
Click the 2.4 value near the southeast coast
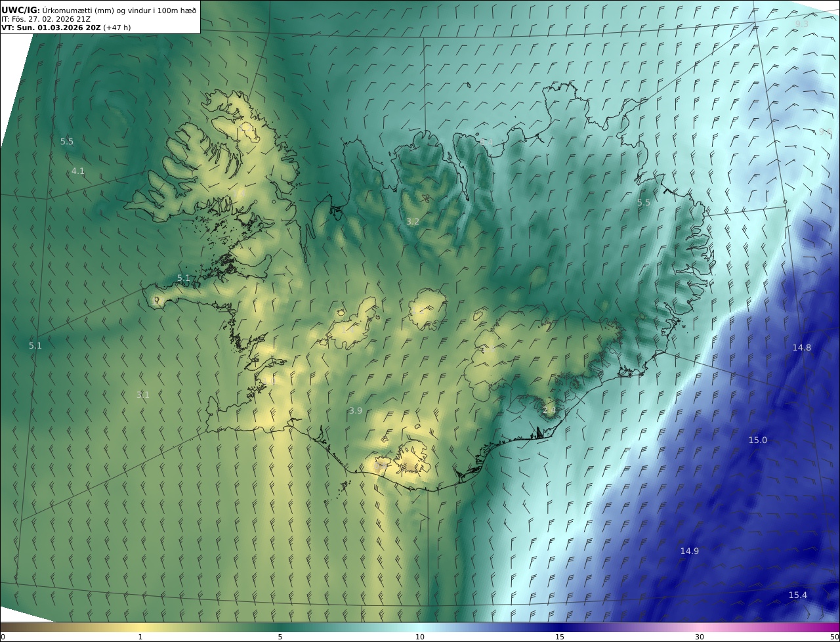click(549, 410)
